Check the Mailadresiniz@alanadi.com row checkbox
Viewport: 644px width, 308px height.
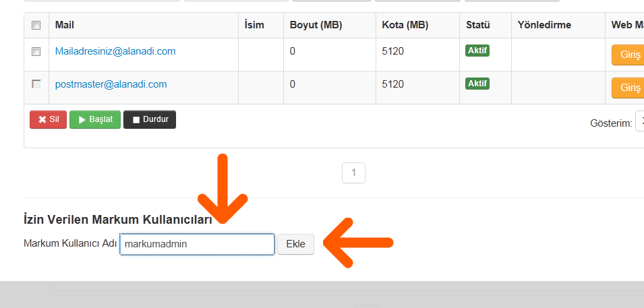(36, 51)
